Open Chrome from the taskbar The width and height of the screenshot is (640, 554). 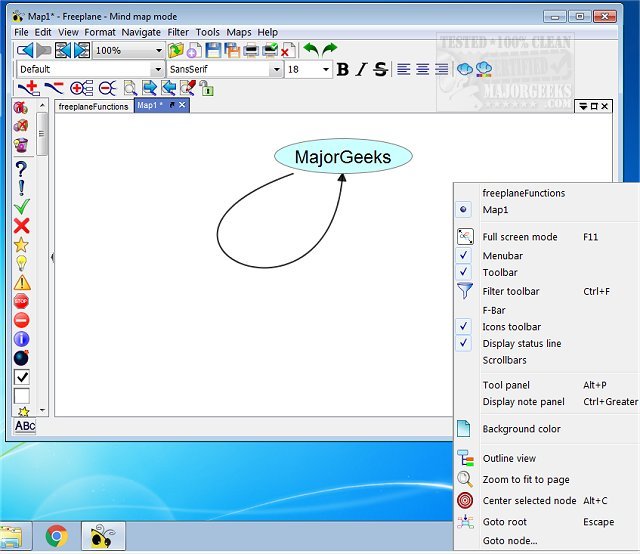tap(57, 536)
